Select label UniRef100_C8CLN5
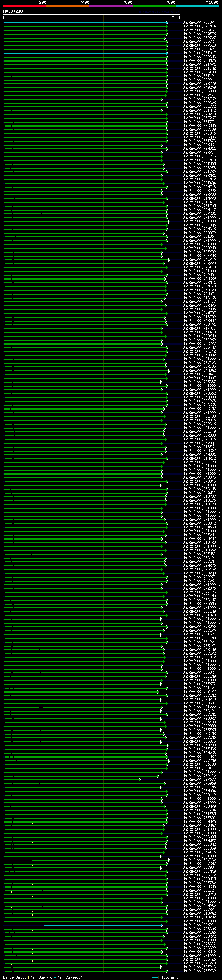 [x=199, y=787]
